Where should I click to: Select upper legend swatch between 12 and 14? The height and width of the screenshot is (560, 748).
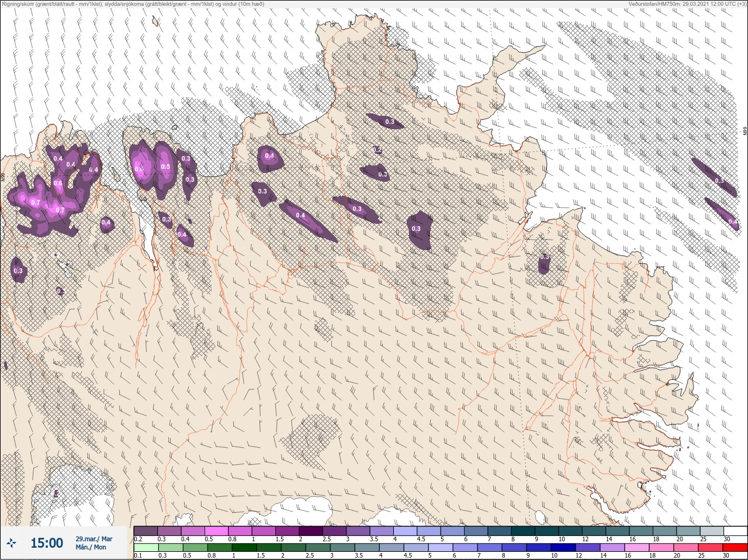pos(594,531)
